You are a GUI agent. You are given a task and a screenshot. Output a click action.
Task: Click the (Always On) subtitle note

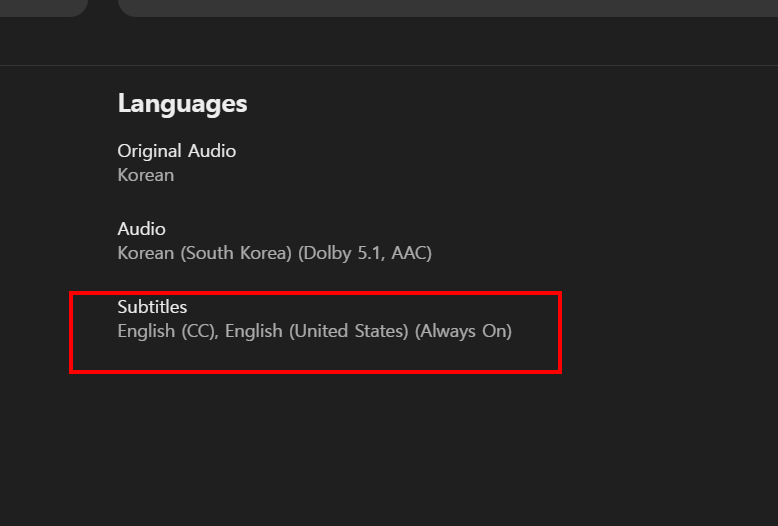click(x=463, y=331)
